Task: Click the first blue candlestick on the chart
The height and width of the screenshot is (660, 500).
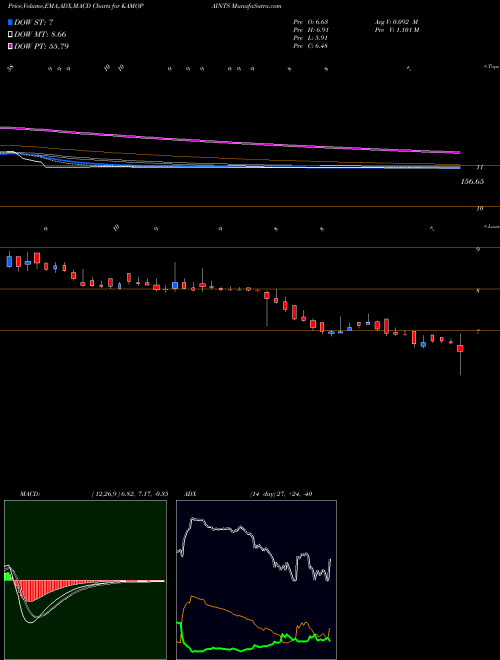Action: click(x=9, y=261)
